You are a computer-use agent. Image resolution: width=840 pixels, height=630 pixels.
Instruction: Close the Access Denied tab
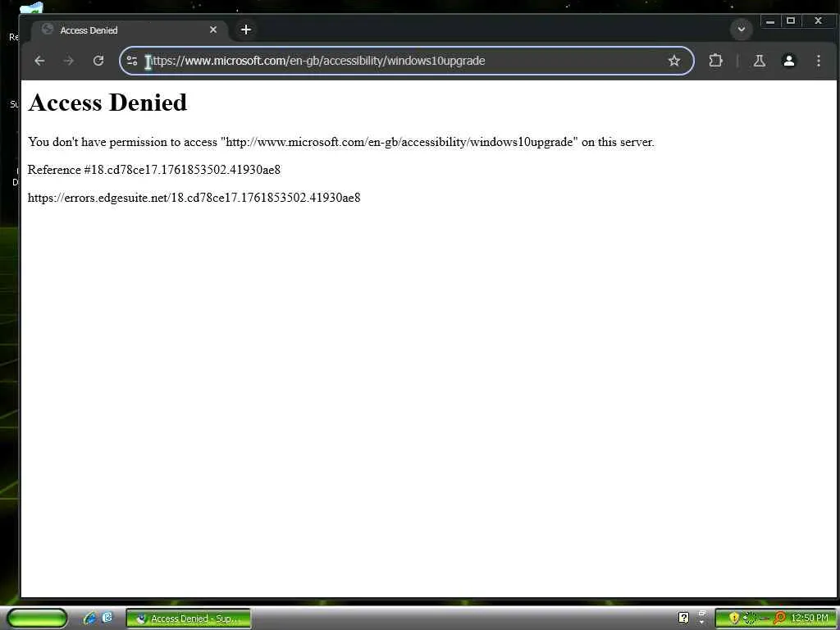213,30
